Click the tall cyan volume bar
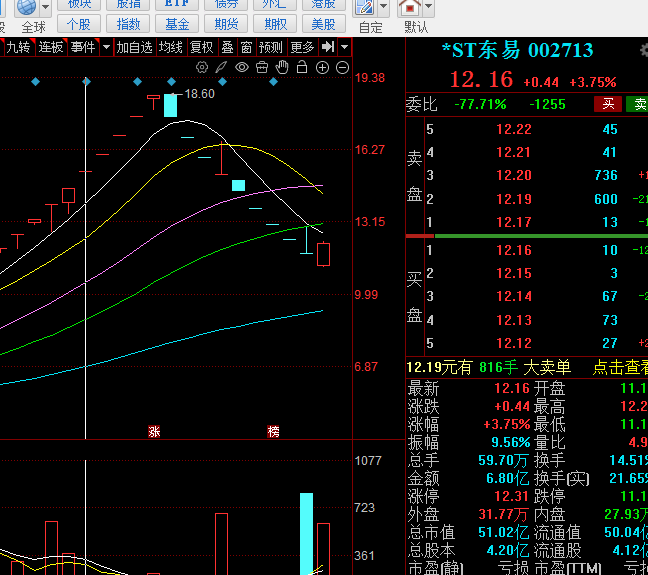The width and height of the screenshot is (648, 575). point(306,533)
